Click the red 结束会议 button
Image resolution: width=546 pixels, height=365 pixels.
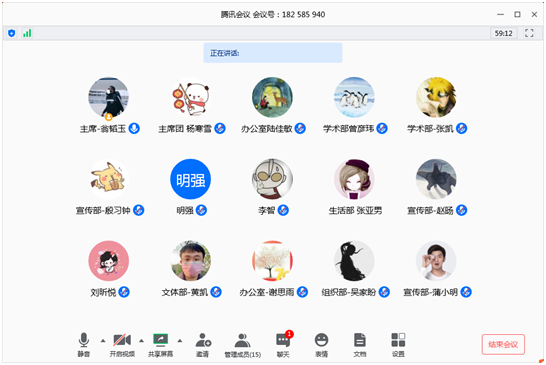click(503, 344)
